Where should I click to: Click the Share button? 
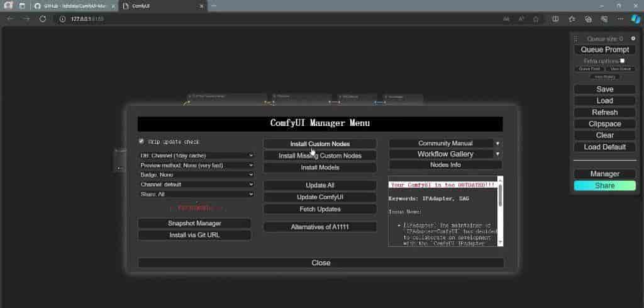tap(604, 186)
